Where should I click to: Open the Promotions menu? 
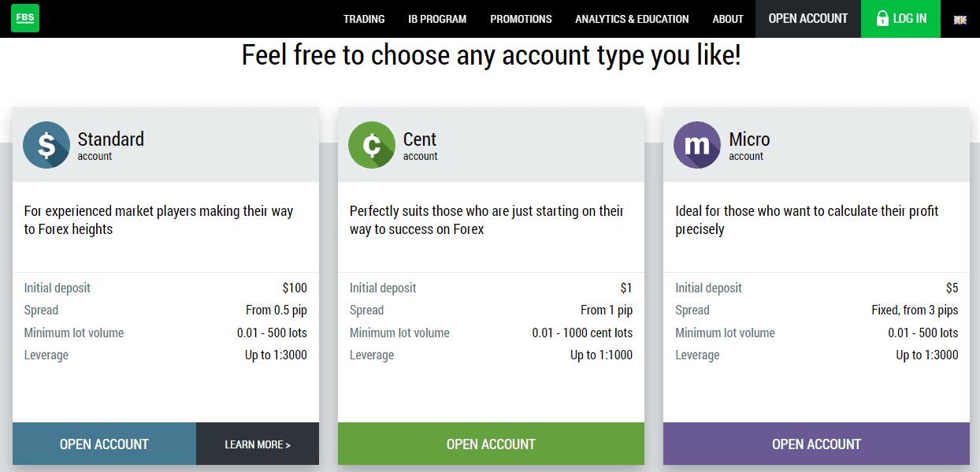click(521, 19)
